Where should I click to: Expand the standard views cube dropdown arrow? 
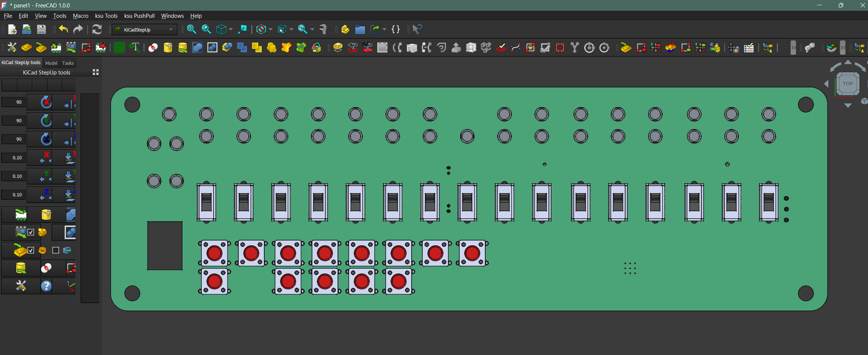pyautogui.click(x=231, y=29)
